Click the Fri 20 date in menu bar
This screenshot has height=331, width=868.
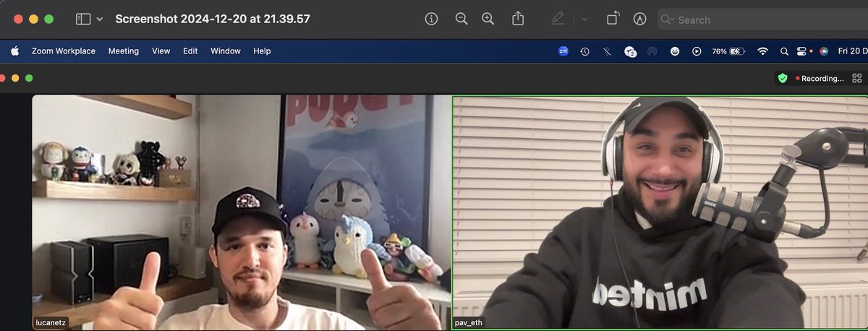(x=852, y=51)
